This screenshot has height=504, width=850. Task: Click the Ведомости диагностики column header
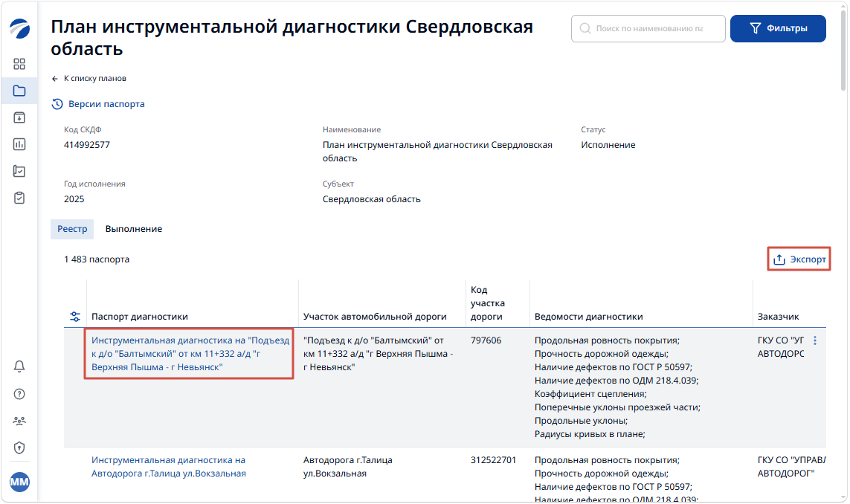click(589, 317)
